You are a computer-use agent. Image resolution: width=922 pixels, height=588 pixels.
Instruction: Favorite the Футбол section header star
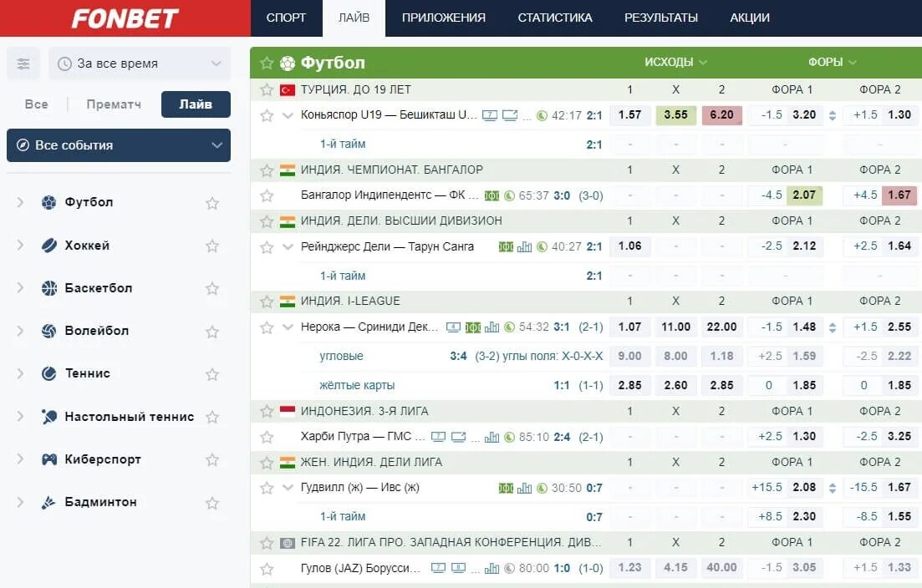tap(267, 63)
